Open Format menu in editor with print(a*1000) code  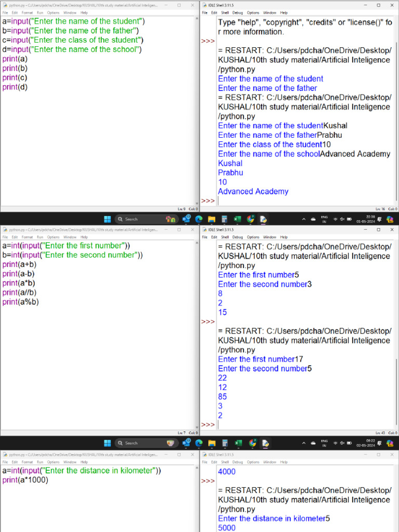click(x=26, y=462)
